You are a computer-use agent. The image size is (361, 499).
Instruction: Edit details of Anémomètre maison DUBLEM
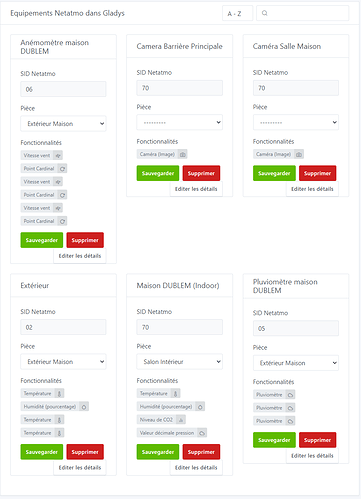click(80, 256)
